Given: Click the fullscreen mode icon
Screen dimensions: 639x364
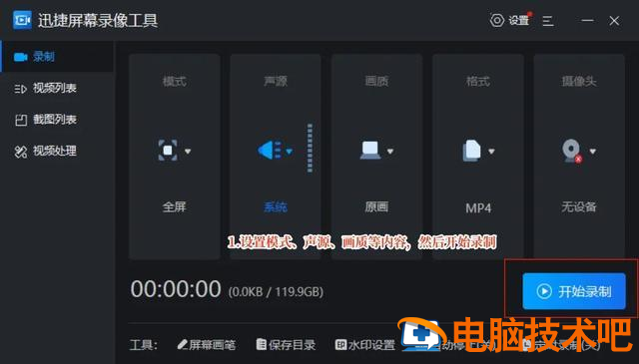Looking at the screenshot, I should pyautogui.click(x=168, y=151).
